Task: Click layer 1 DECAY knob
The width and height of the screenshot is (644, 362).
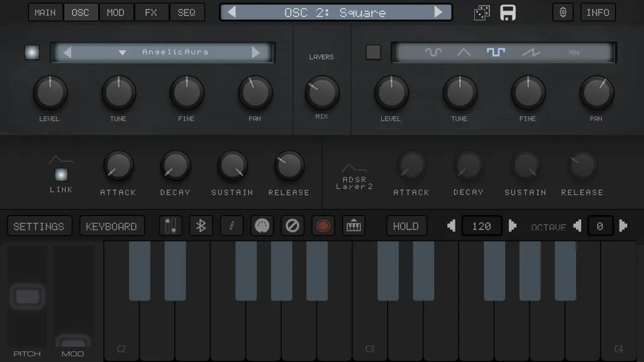Action: coord(175,166)
